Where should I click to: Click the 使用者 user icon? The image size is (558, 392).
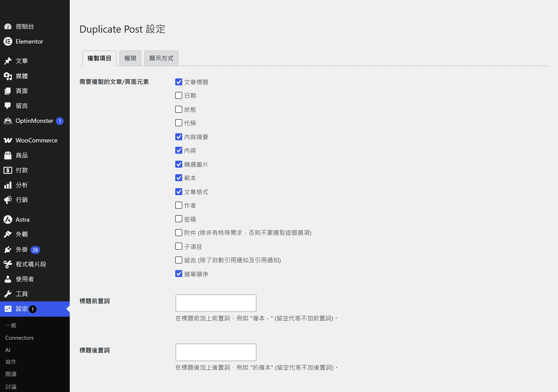click(x=8, y=279)
